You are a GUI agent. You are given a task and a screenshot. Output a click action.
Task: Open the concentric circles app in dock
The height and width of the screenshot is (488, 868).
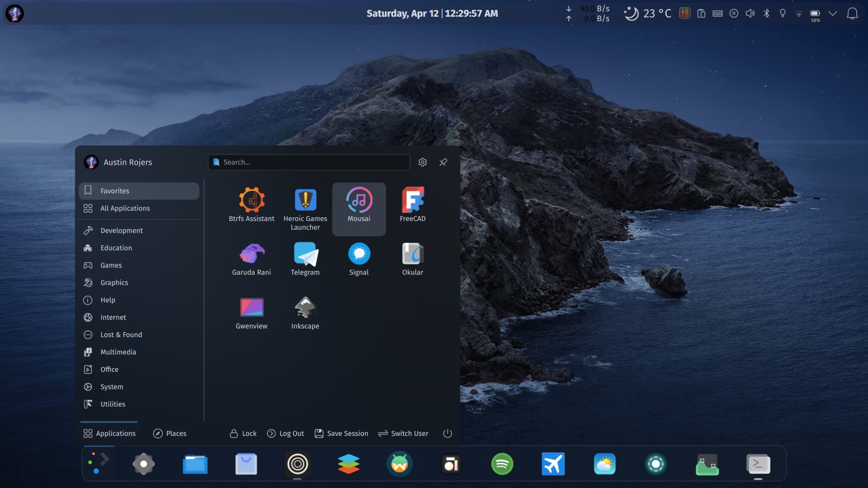(x=297, y=464)
